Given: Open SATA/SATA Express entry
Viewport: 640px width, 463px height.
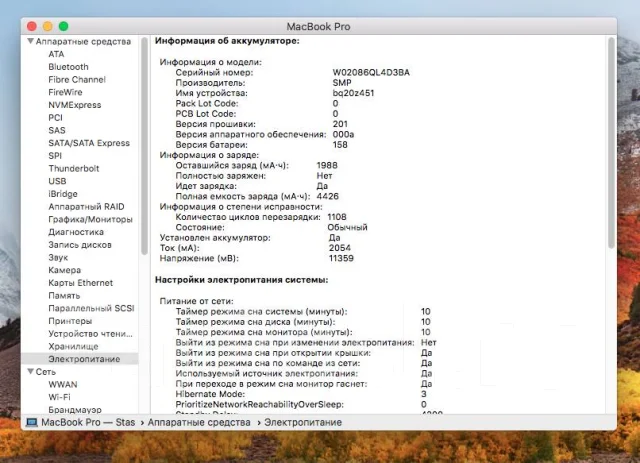Looking at the screenshot, I should [89, 143].
